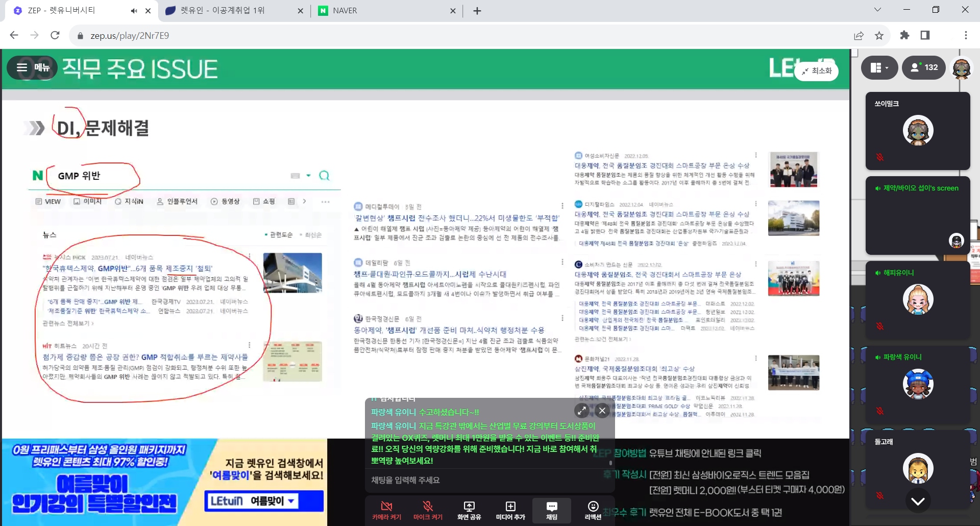980x526 pixels.
Task: Select 해피유이니 participant avatar
Action: pyautogui.click(x=918, y=299)
